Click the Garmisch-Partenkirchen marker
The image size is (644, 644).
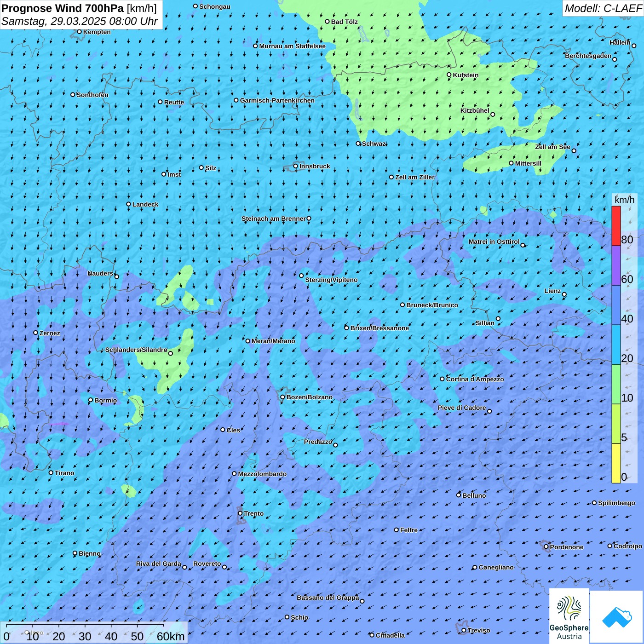(236, 100)
